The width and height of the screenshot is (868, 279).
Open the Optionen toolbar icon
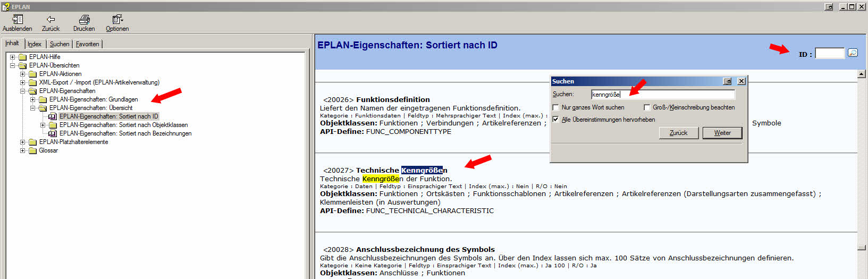tap(117, 19)
